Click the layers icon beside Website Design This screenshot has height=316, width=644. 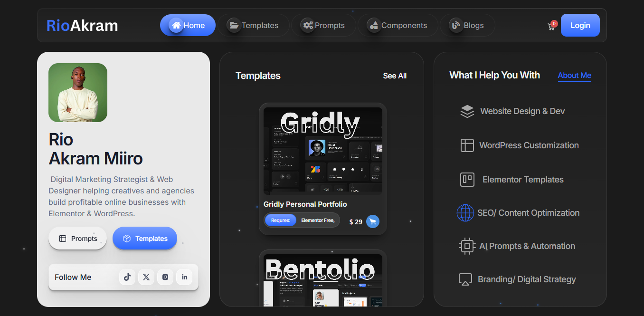(467, 111)
